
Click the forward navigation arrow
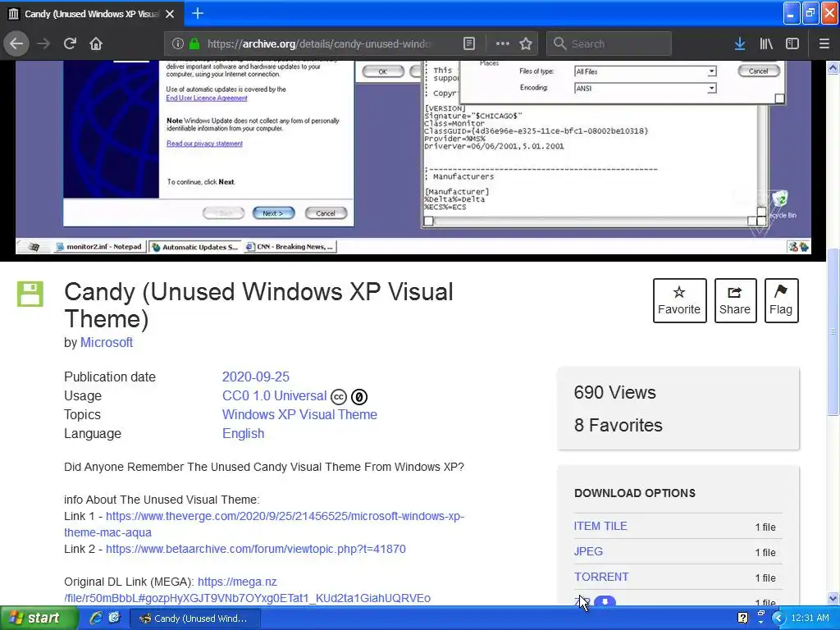click(43, 43)
